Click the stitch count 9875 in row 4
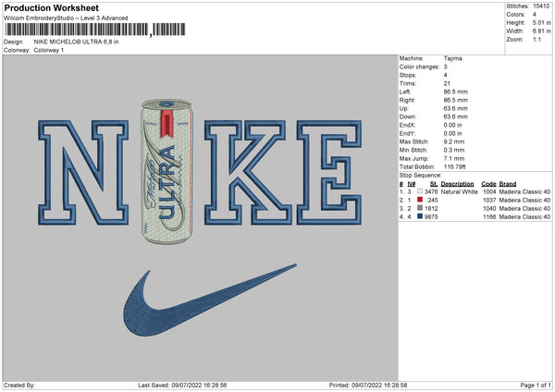555x392 pixels. (431, 217)
